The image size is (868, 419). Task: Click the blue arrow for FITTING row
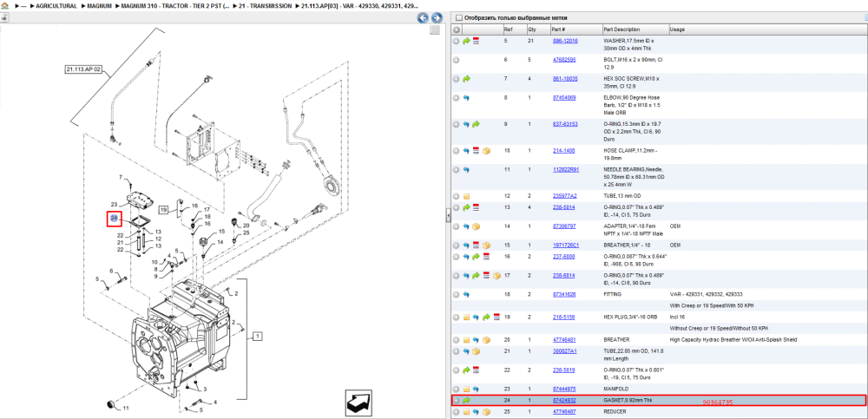coord(466,295)
